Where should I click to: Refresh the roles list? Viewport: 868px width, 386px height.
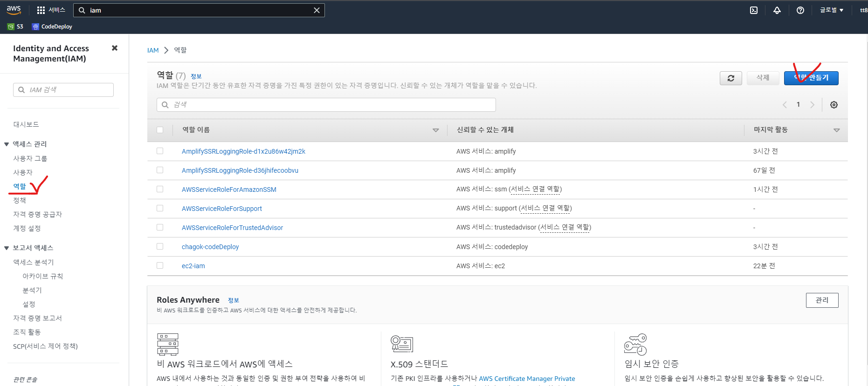[x=731, y=78]
